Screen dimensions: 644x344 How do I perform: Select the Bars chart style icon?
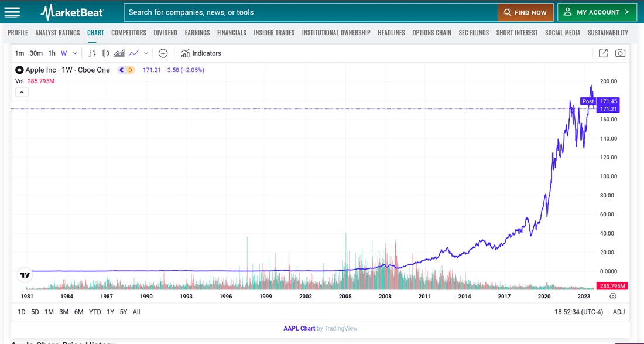pos(92,53)
